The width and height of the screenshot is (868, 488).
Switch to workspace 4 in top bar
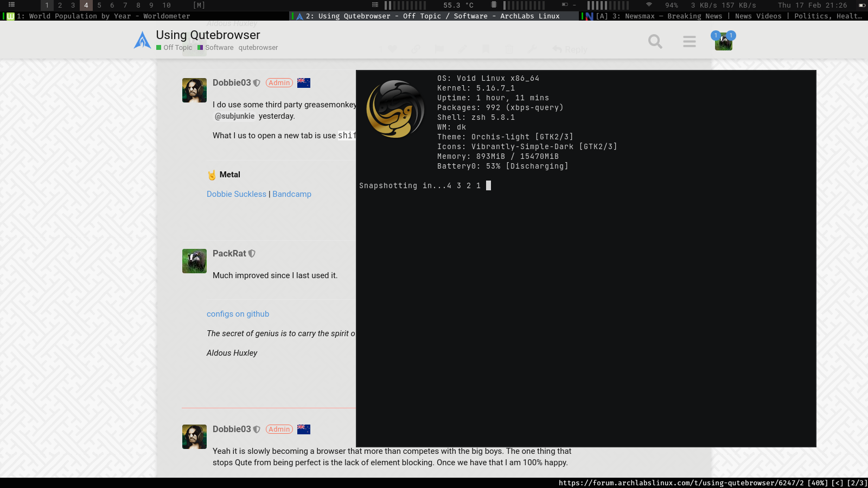tap(86, 5)
